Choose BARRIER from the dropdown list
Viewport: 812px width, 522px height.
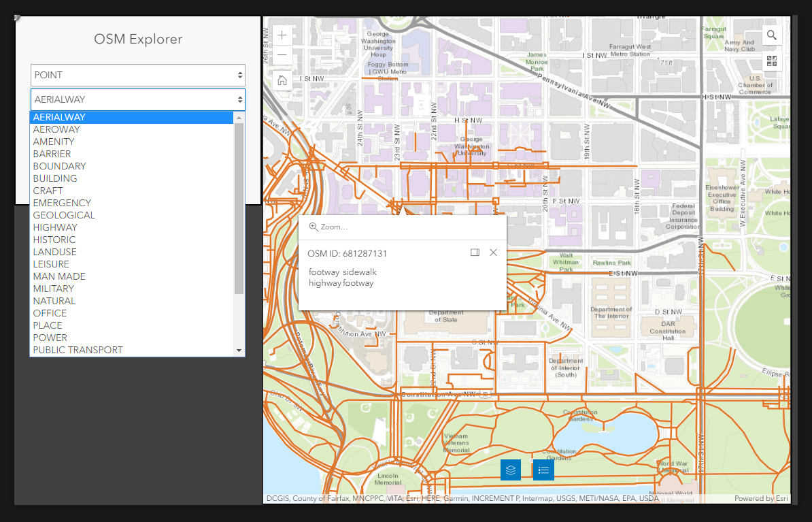click(131, 154)
